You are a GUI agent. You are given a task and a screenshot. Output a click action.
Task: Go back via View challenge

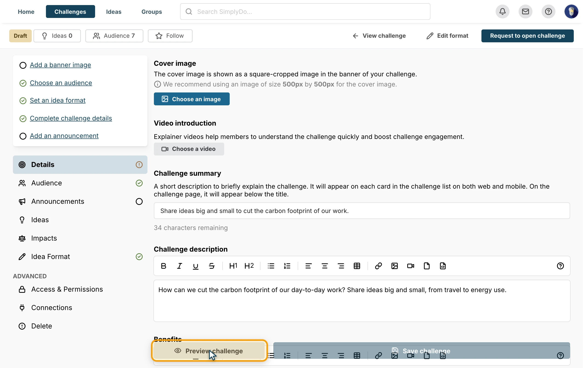[x=379, y=36]
